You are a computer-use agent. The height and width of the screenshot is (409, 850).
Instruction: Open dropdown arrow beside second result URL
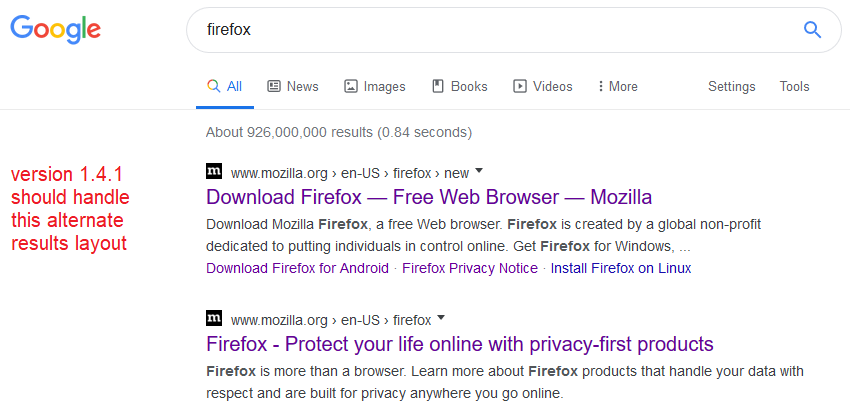tap(441, 319)
